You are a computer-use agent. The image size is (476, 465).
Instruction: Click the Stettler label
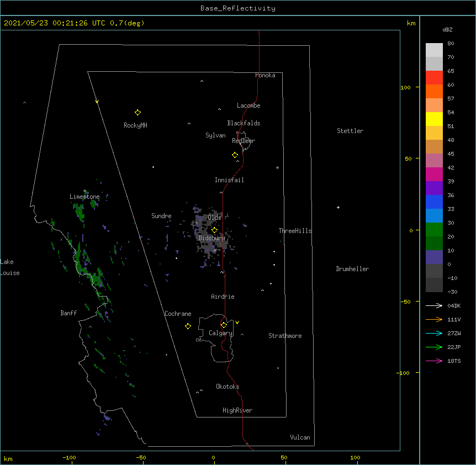coord(350,131)
